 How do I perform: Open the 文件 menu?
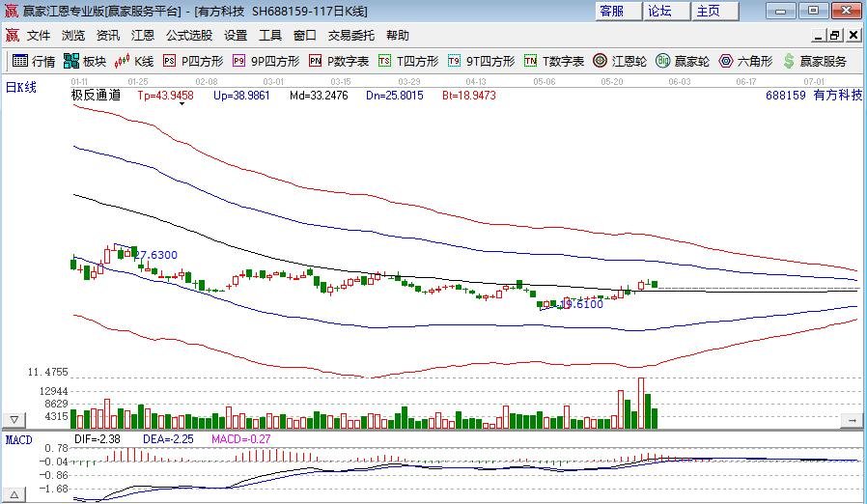[x=39, y=36]
